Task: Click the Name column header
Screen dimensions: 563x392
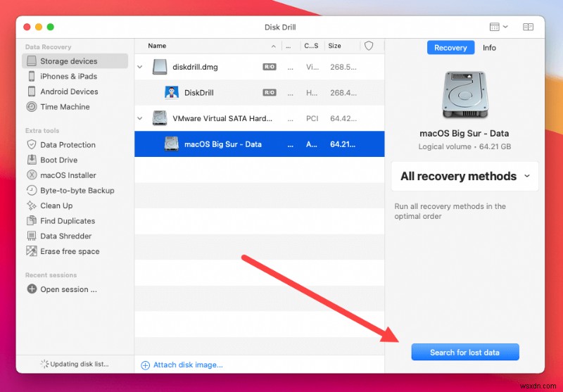Action: pyautogui.click(x=157, y=46)
